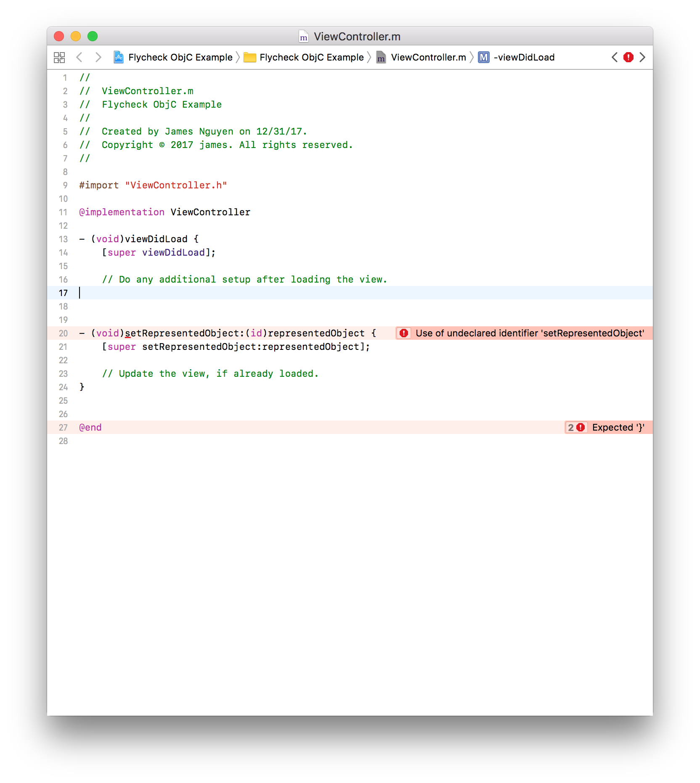Click line number 17 in the gutter

coord(63,293)
